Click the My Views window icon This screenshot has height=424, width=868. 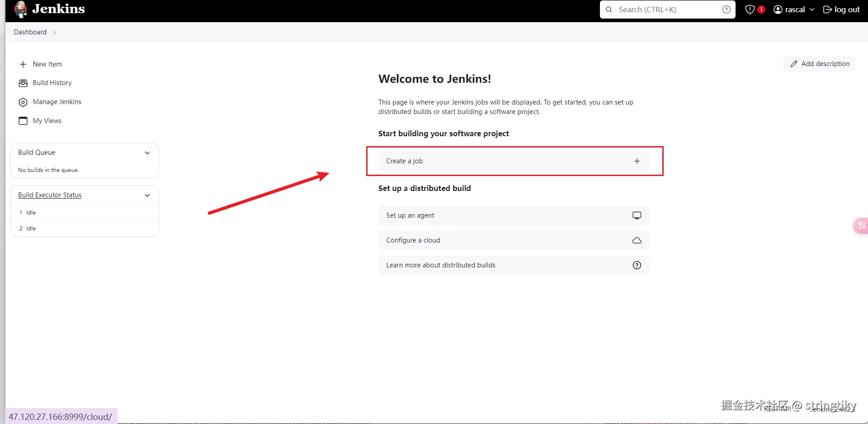pos(23,121)
